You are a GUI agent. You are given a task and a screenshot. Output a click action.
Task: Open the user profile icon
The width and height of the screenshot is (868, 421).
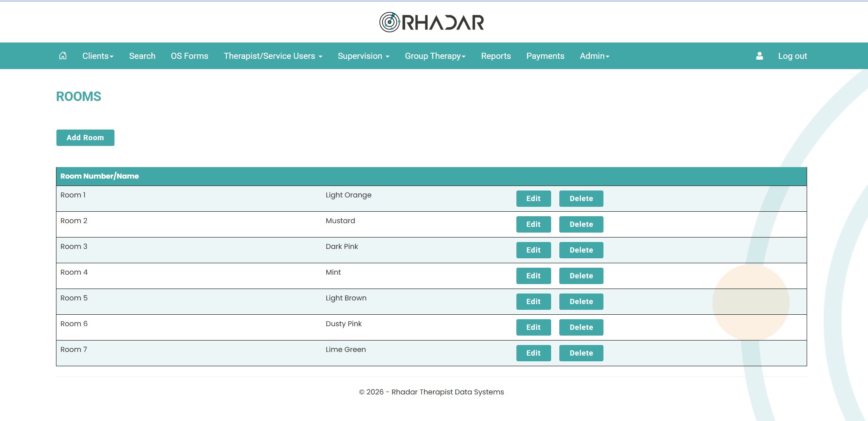point(759,56)
